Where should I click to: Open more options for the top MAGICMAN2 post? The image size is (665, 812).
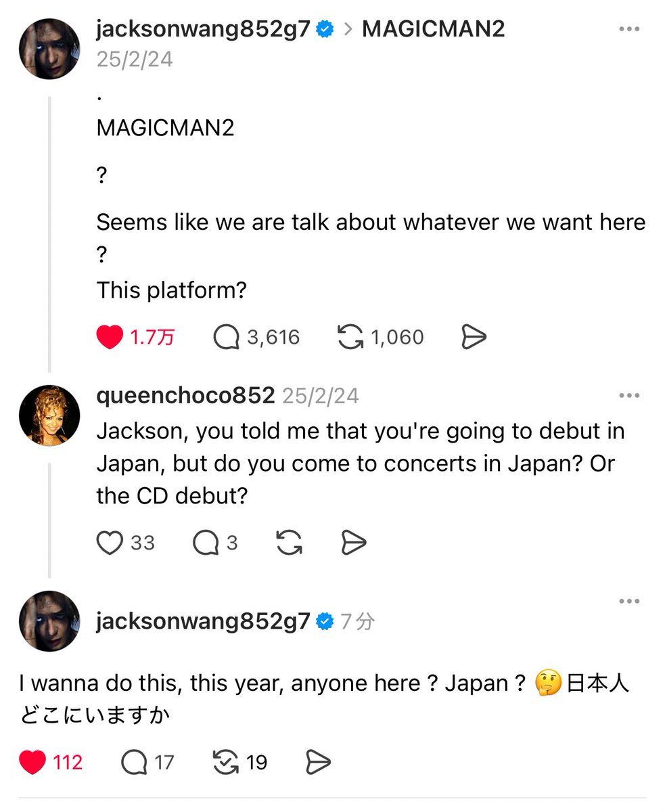pos(629,29)
